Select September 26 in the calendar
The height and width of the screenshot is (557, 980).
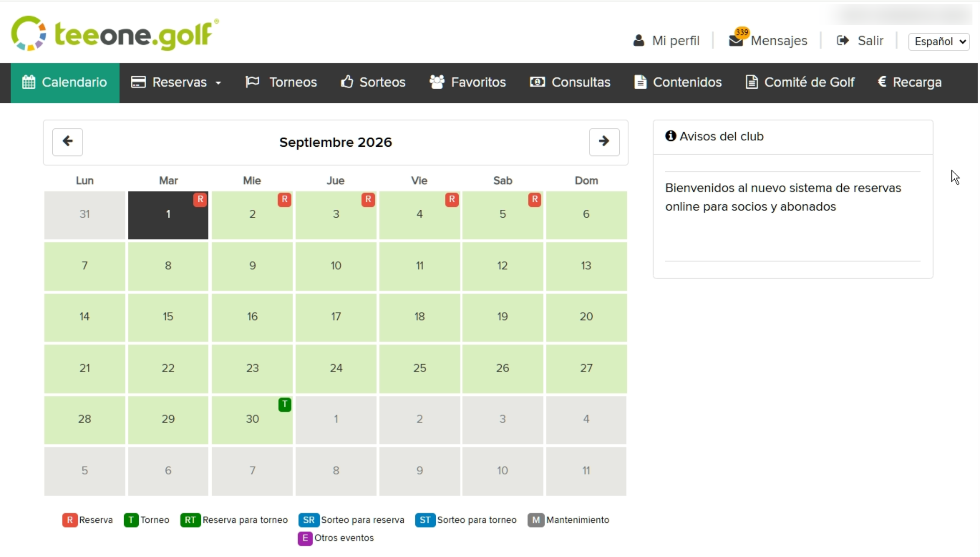click(x=502, y=368)
